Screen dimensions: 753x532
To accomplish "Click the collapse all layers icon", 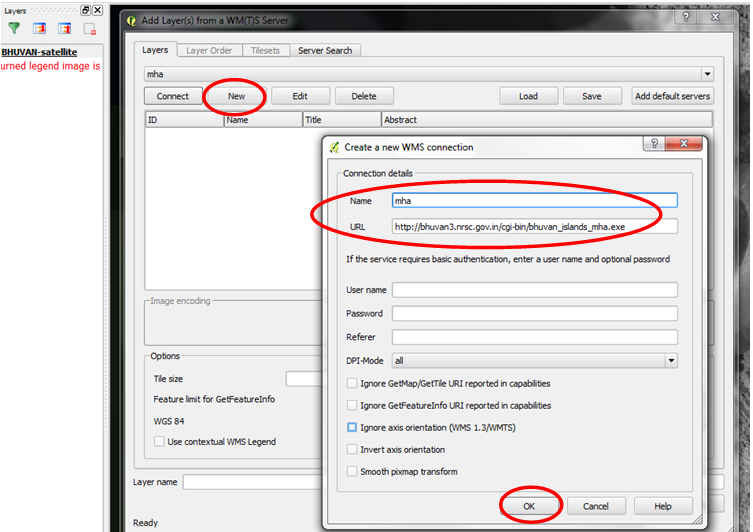I will tap(64, 28).
